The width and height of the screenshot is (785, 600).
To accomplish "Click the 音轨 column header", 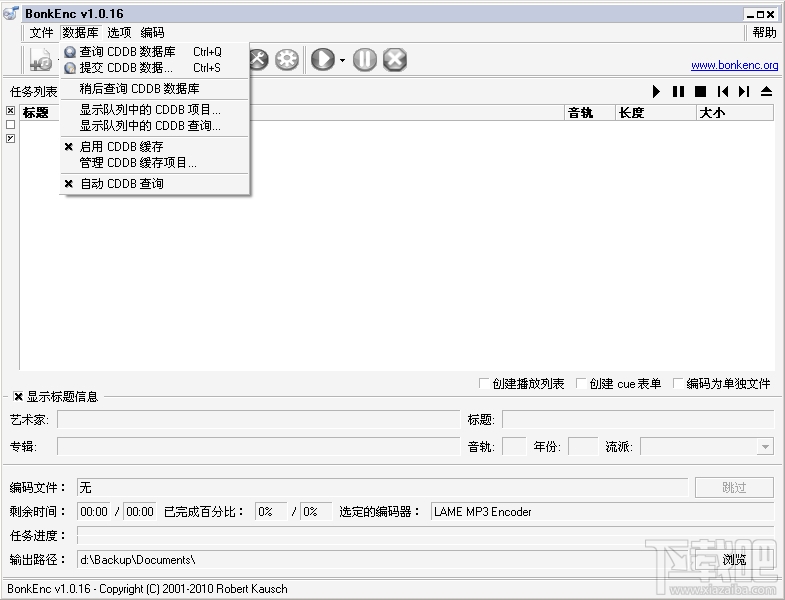I will click(590, 113).
